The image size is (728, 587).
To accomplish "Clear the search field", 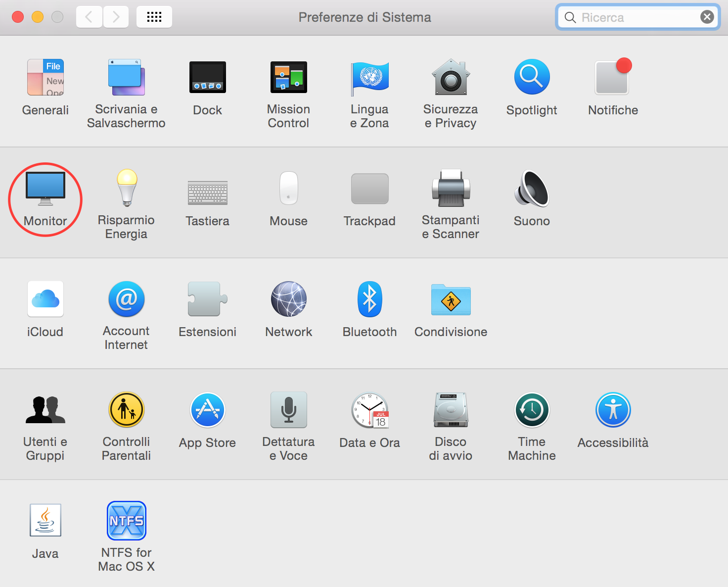I will tap(707, 16).
